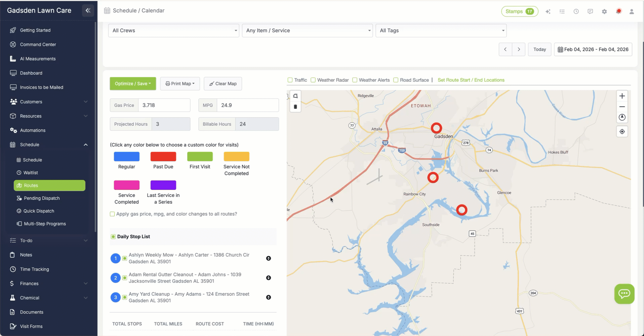Screen dimensions: 644x336
Task: Open the notifications bell
Action: point(618,11)
